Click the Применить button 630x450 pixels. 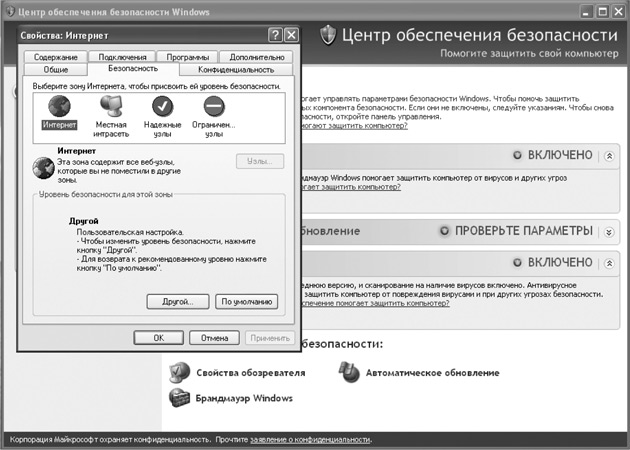click(x=270, y=338)
